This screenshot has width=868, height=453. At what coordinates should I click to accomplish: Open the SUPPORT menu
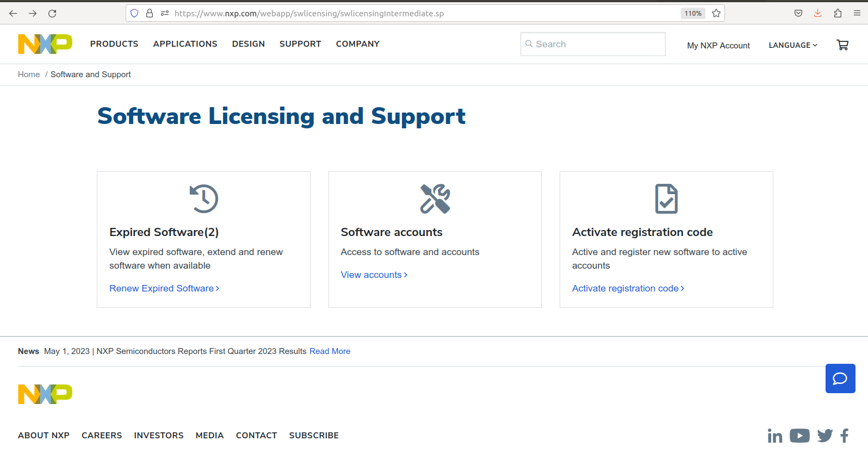point(300,44)
